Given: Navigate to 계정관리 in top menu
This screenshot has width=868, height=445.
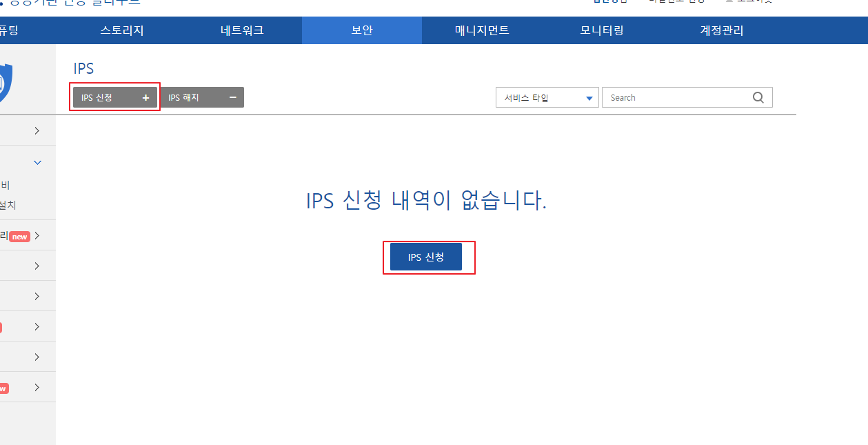Looking at the screenshot, I should [x=722, y=30].
